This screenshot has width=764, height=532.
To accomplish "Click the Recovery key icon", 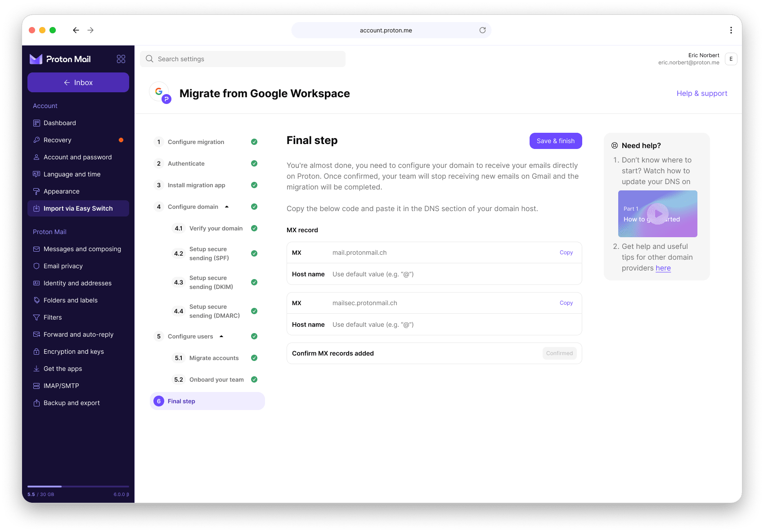I will [36, 140].
